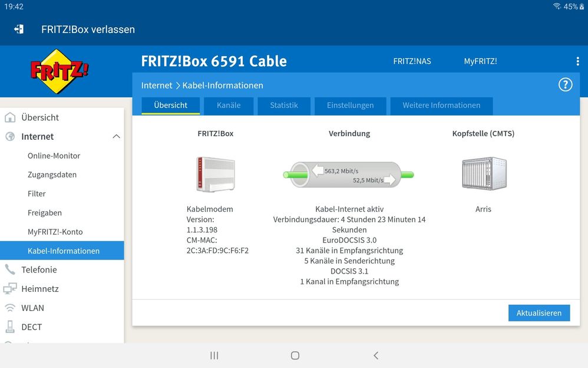588x368 pixels.
Task: Open the help question mark icon
Action: pyautogui.click(x=565, y=85)
